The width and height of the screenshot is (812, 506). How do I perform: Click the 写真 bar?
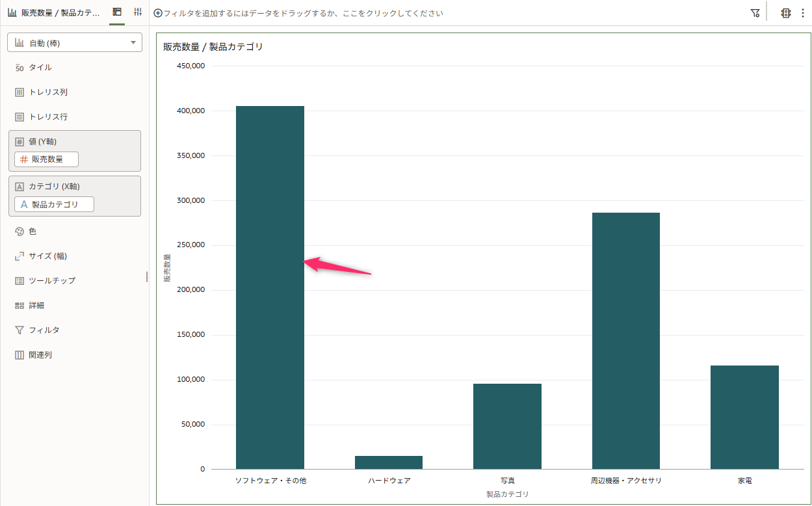pos(507,426)
